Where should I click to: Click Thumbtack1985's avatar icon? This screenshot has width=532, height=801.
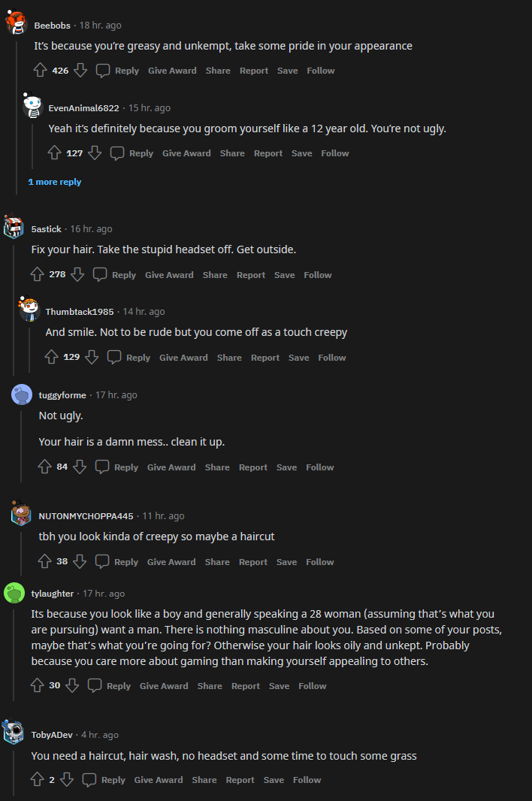(28, 307)
